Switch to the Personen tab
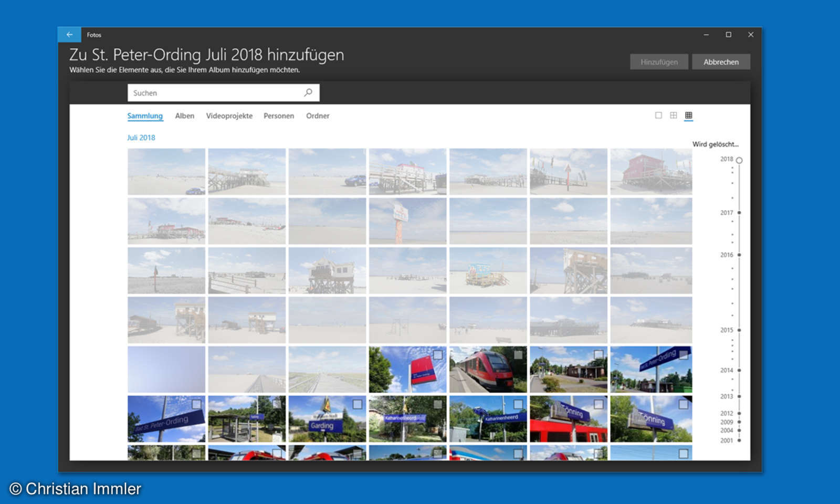This screenshot has height=504, width=840. 279,116
